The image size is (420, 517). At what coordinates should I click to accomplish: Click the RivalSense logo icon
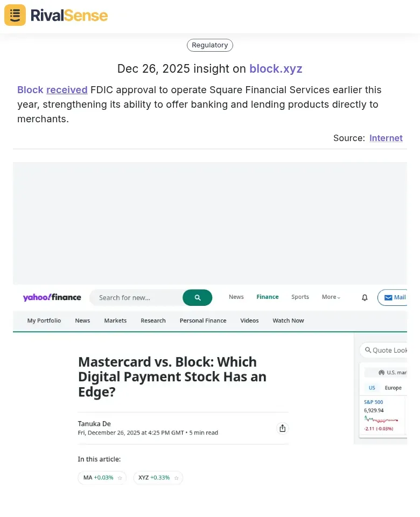[15, 15]
